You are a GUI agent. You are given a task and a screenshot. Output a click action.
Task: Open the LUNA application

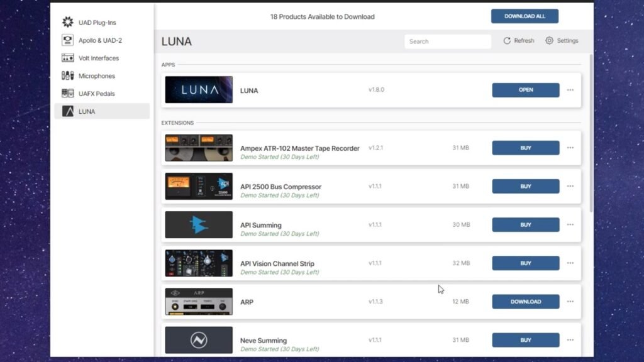click(526, 90)
